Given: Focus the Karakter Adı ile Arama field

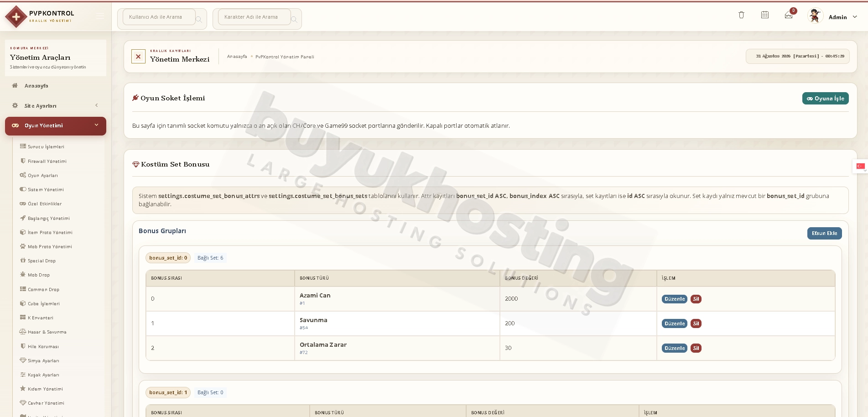Looking at the screenshot, I should coord(254,17).
